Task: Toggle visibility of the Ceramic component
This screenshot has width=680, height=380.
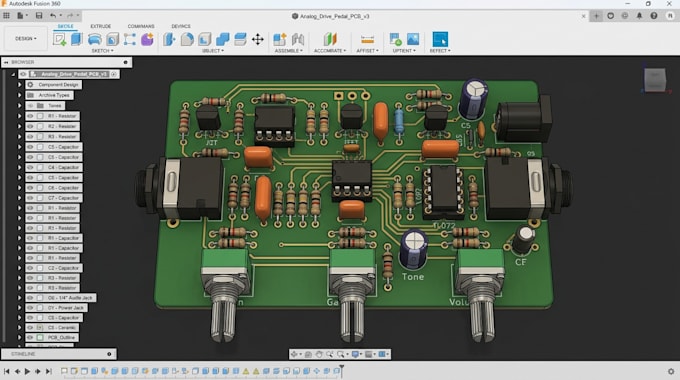Action: (x=30, y=328)
